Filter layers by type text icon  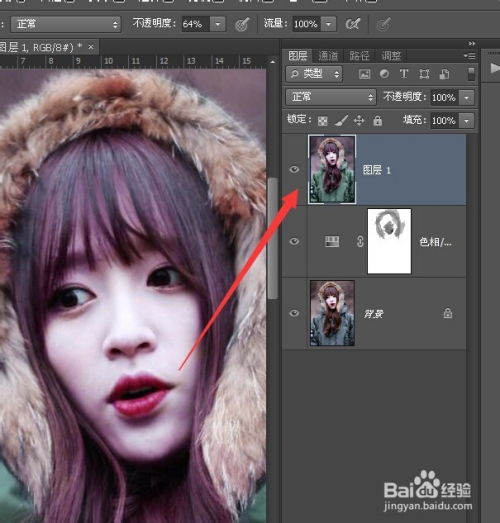click(x=404, y=74)
